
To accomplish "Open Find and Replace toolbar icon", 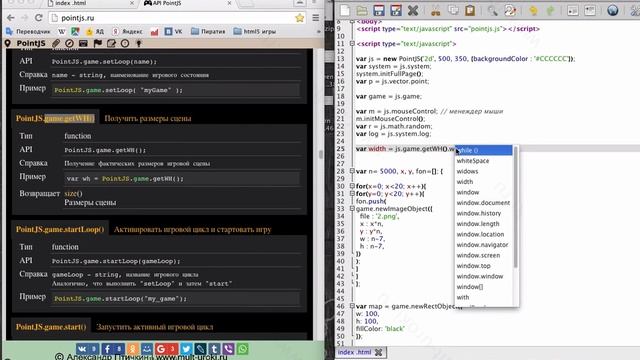I will click(x=510, y=10).
